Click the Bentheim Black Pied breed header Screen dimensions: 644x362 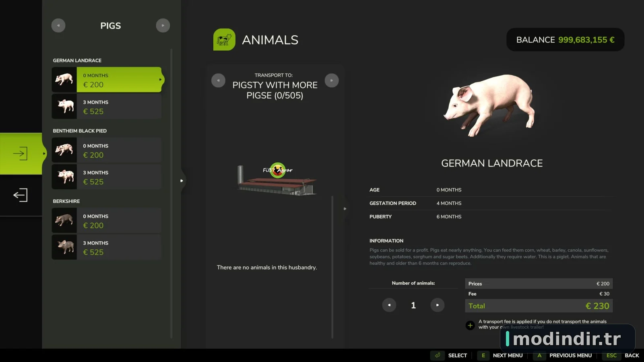[x=80, y=131]
